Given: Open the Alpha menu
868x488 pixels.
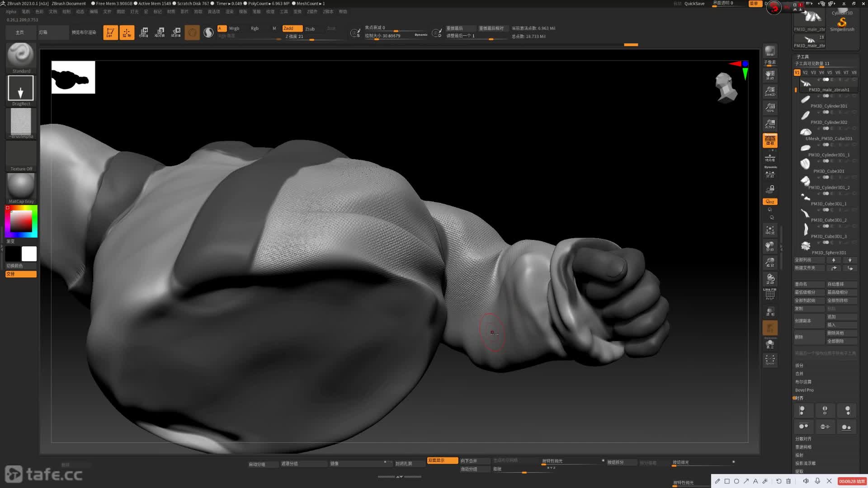Looking at the screenshot, I should [x=11, y=12].
